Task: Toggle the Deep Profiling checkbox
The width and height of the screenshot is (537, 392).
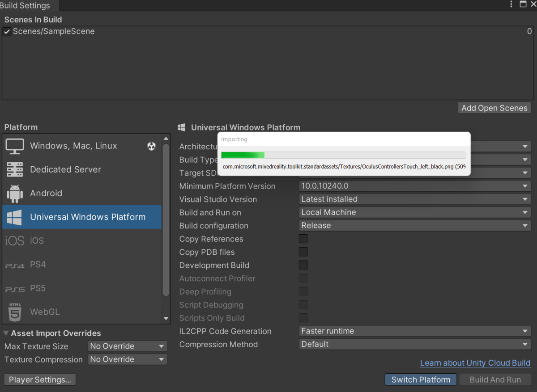Action: (x=303, y=291)
